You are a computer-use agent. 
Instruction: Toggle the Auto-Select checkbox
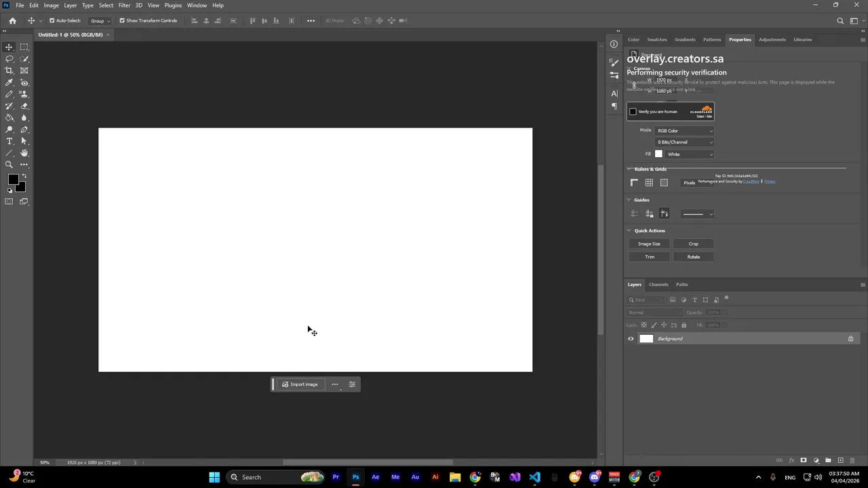point(52,20)
